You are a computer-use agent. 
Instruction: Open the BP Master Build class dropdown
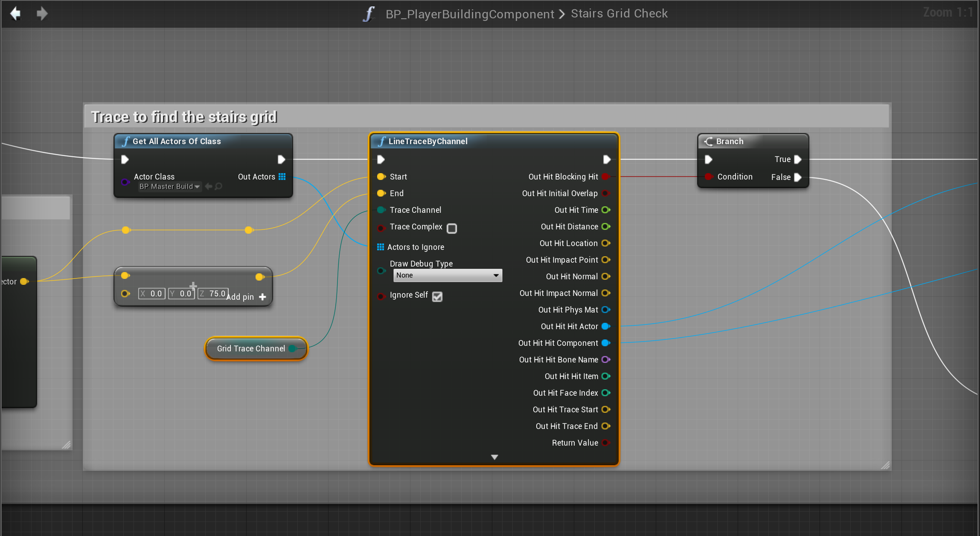point(170,186)
